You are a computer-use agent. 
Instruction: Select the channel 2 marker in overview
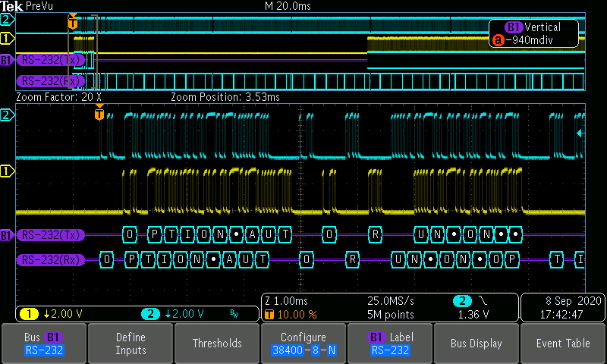[x=8, y=20]
